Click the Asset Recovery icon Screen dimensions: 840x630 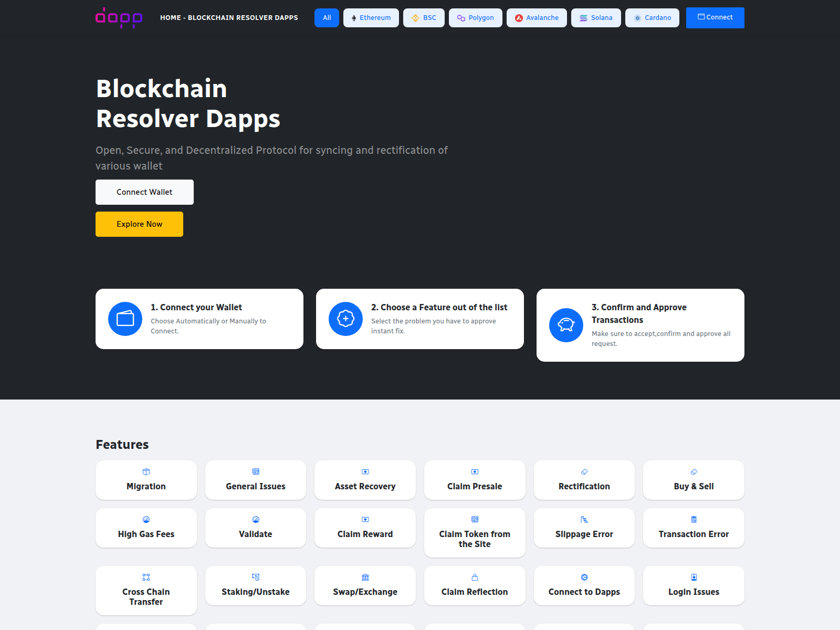click(365, 471)
